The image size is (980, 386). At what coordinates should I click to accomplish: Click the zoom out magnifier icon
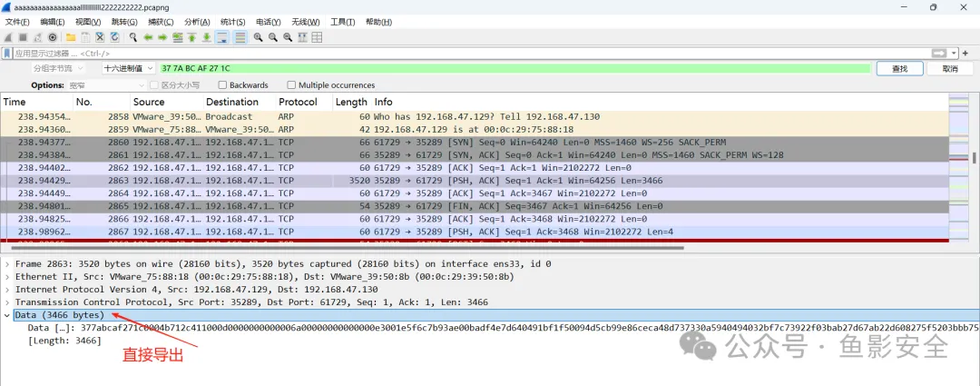(273, 37)
